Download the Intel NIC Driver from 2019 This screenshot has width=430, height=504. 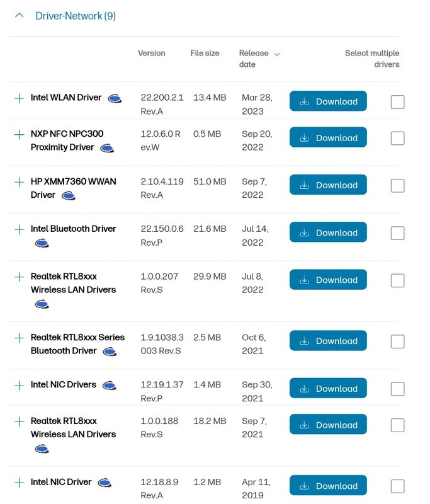328,485
